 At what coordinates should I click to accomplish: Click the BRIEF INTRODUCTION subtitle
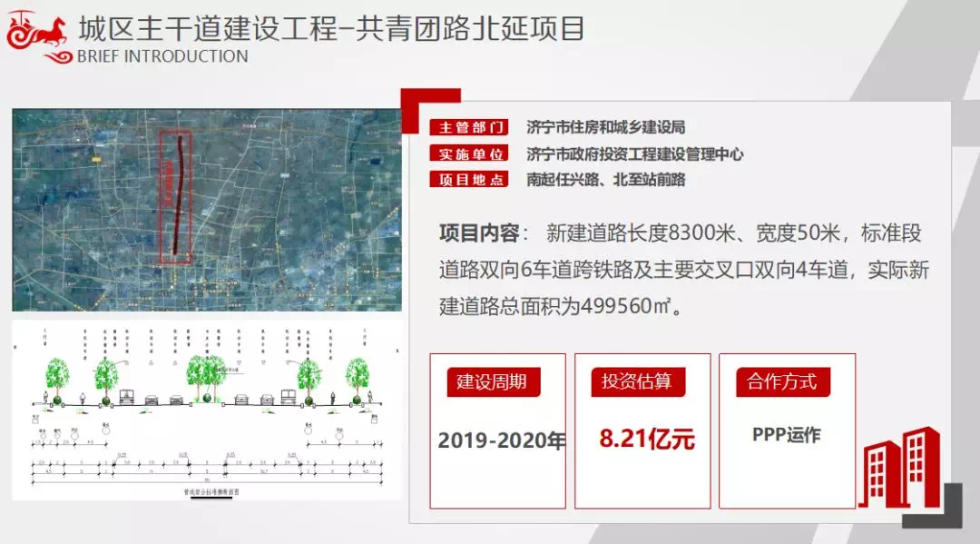pos(162,56)
